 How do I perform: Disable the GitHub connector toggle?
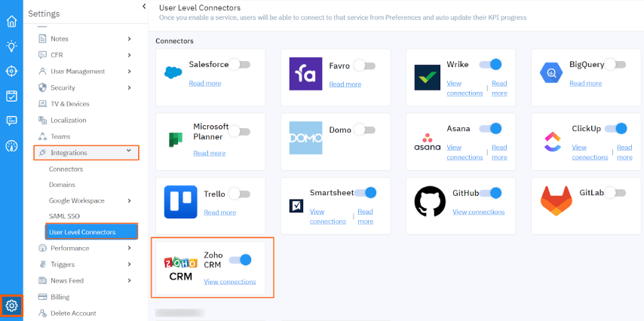tap(490, 192)
